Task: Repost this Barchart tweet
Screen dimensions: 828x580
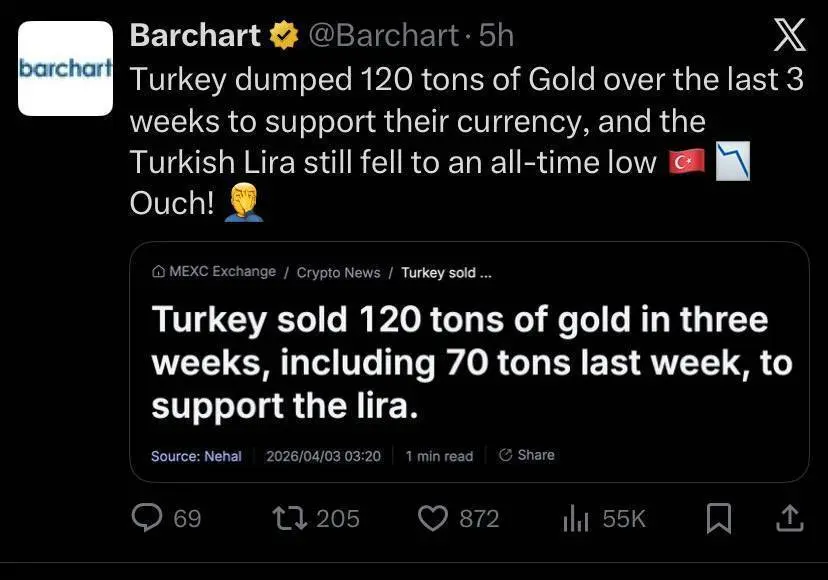Action: (288, 517)
